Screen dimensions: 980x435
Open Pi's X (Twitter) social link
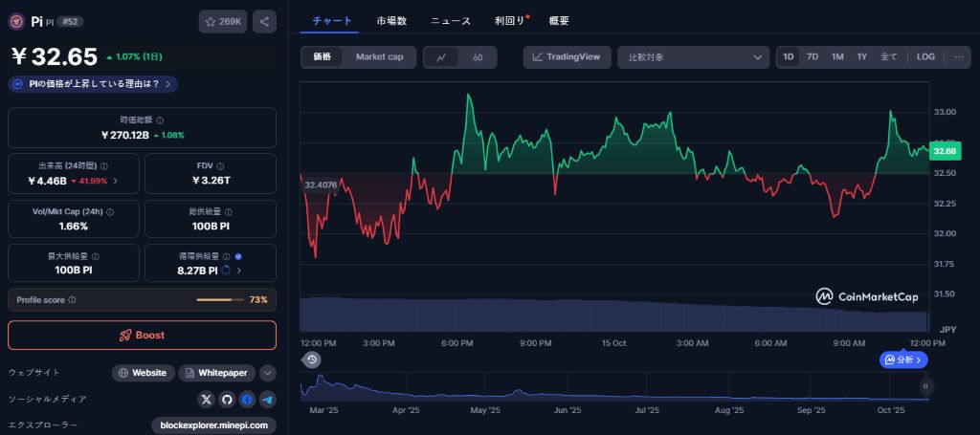click(206, 400)
